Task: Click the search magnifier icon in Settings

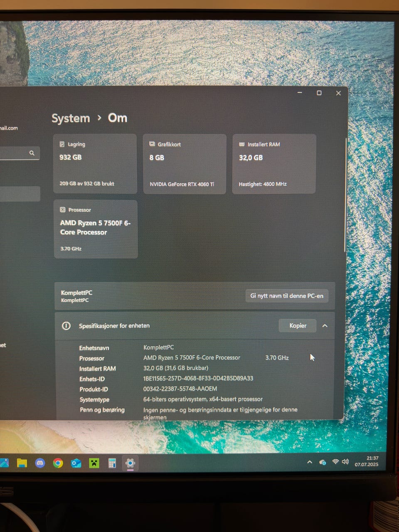Action: click(32, 153)
